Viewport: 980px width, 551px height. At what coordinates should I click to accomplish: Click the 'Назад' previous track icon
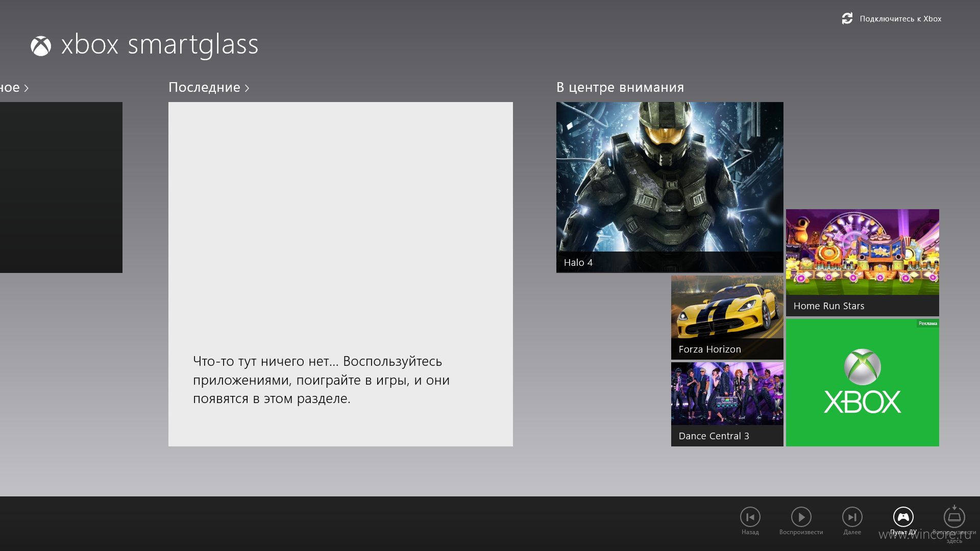pos(750,517)
